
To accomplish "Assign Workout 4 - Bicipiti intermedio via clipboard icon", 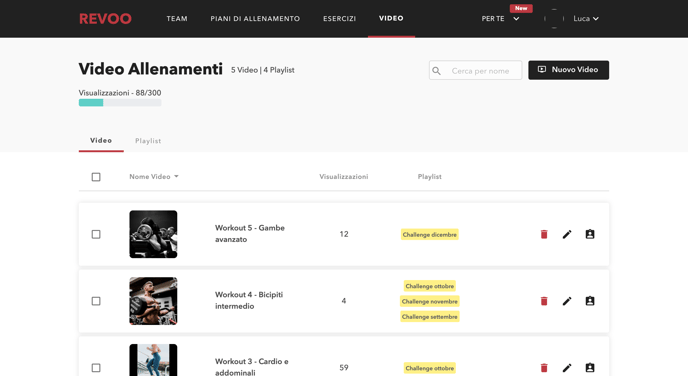I will 590,301.
